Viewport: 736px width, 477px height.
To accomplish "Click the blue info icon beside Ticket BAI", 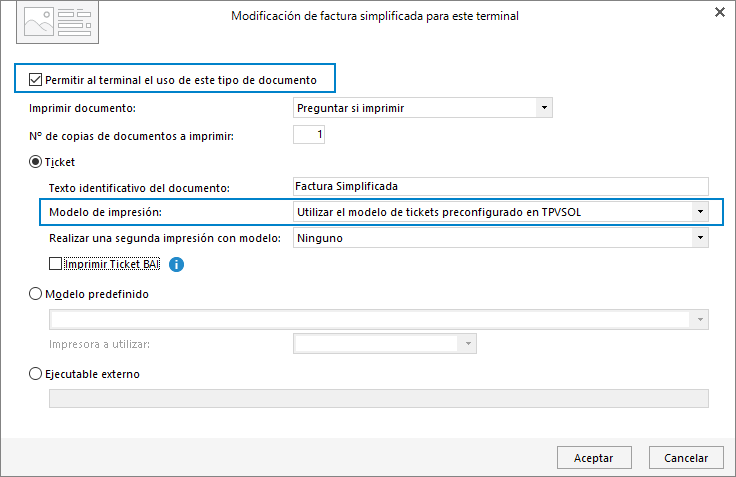I will tap(176, 265).
